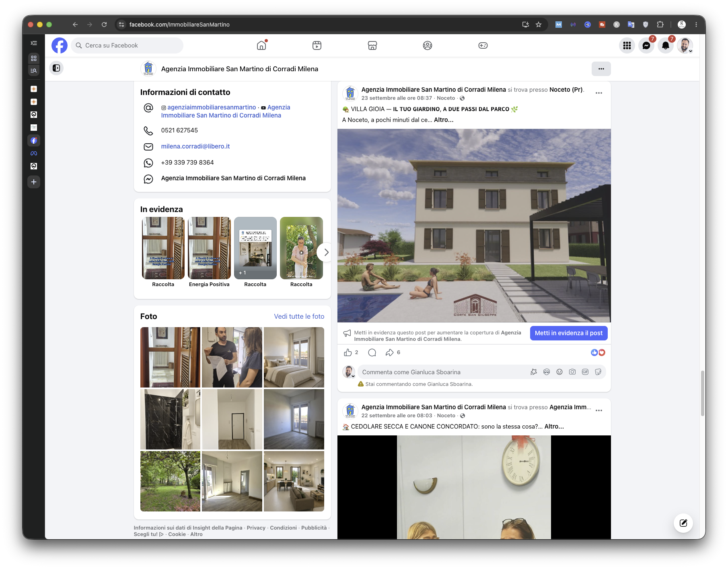The width and height of the screenshot is (728, 569).
Task: Bookmark page with star icon
Action: click(x=539, y=25)
